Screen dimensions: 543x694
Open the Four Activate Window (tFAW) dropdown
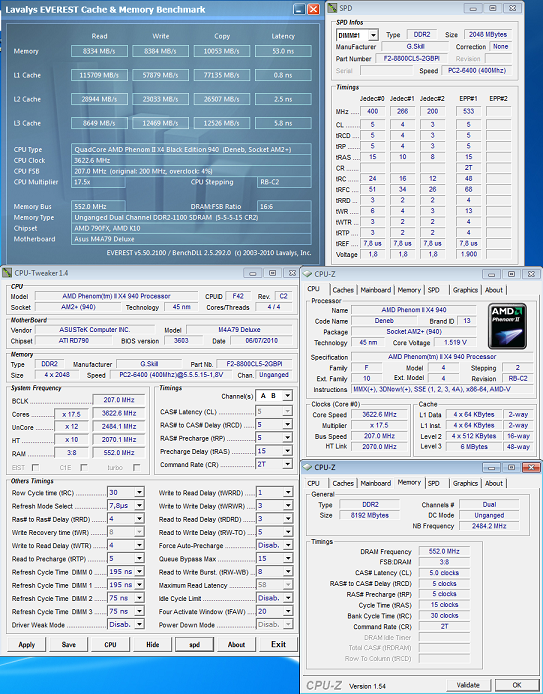click(288, 611)
